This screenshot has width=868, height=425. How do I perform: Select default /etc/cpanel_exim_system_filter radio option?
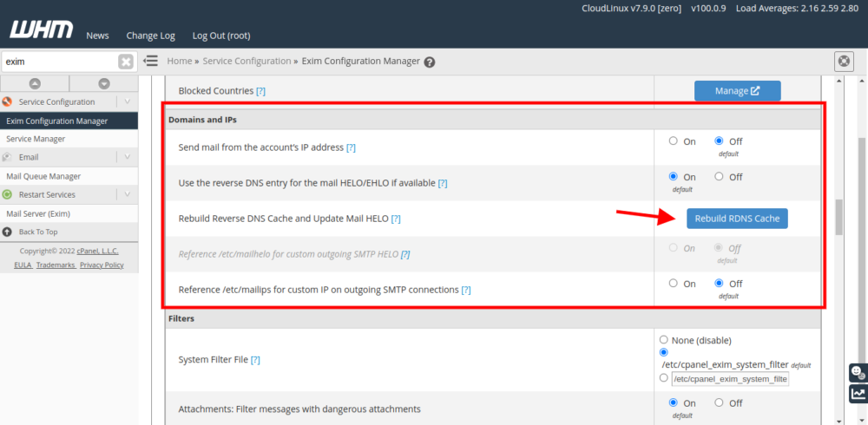click(664, 352)
